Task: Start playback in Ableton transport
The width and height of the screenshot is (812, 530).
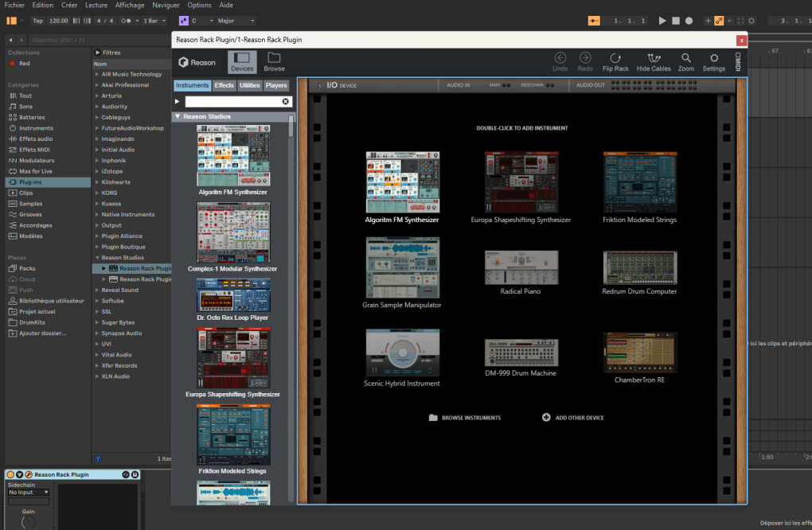Action: [x=662, y=21]
